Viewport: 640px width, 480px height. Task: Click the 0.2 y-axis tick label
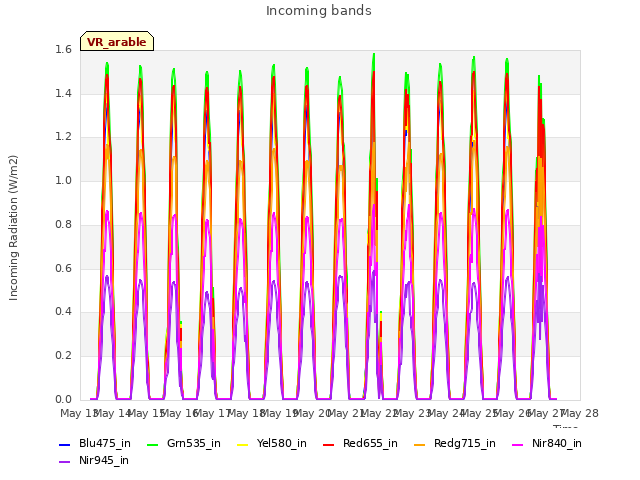click(x=63, y=356)
